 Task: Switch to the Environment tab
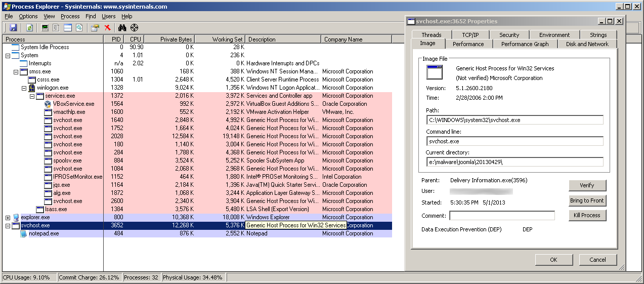coord(554,35)
